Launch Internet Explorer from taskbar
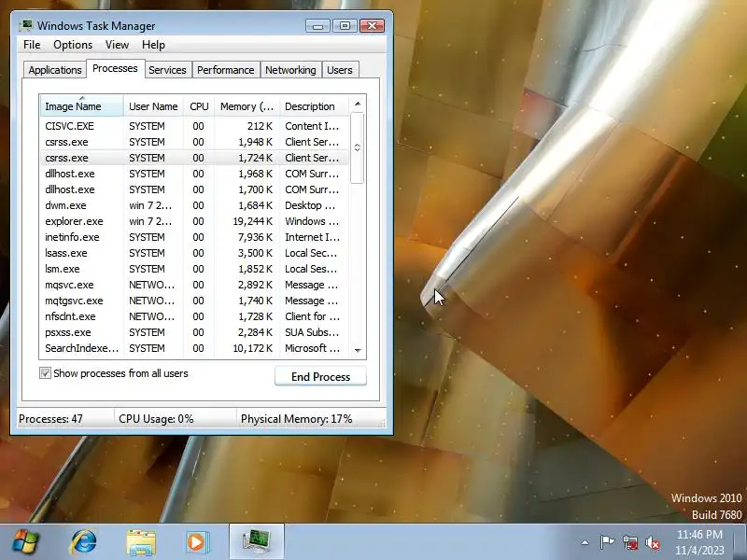747x560 pixels. (84, 542)
